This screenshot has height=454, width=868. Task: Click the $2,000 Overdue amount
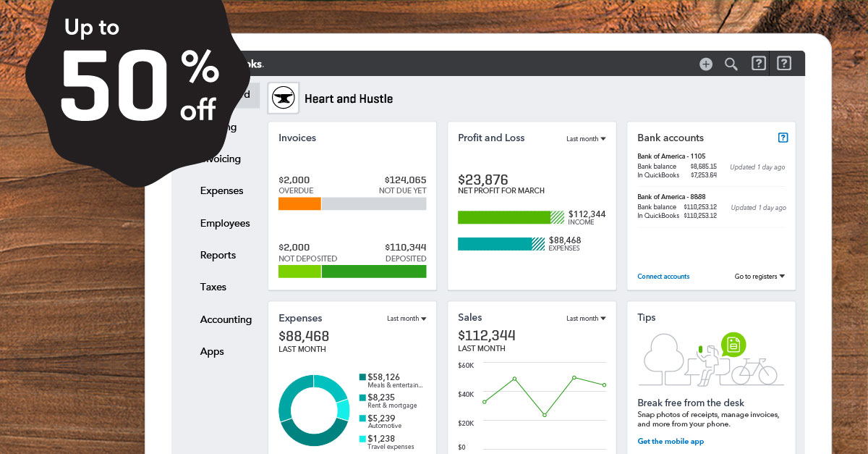[x=294, y=180]
